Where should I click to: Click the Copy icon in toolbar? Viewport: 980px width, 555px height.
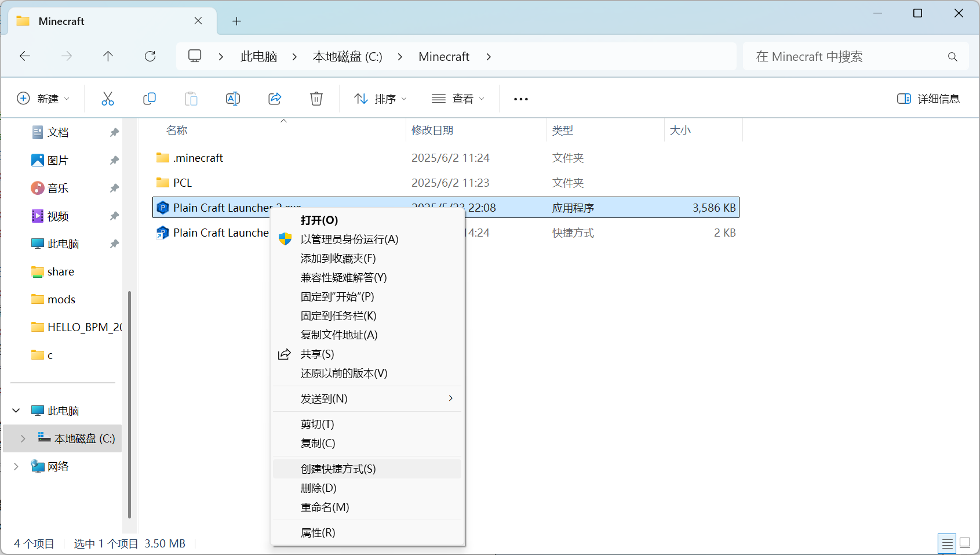coord(150,99)
